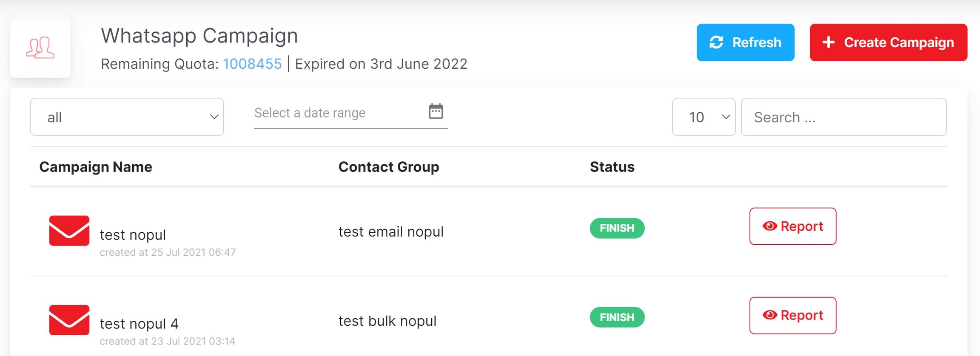Viewport: 980px width, 356px height.
Task: Click the remaining quota number 1008455
Action: (x=252, y=64)
